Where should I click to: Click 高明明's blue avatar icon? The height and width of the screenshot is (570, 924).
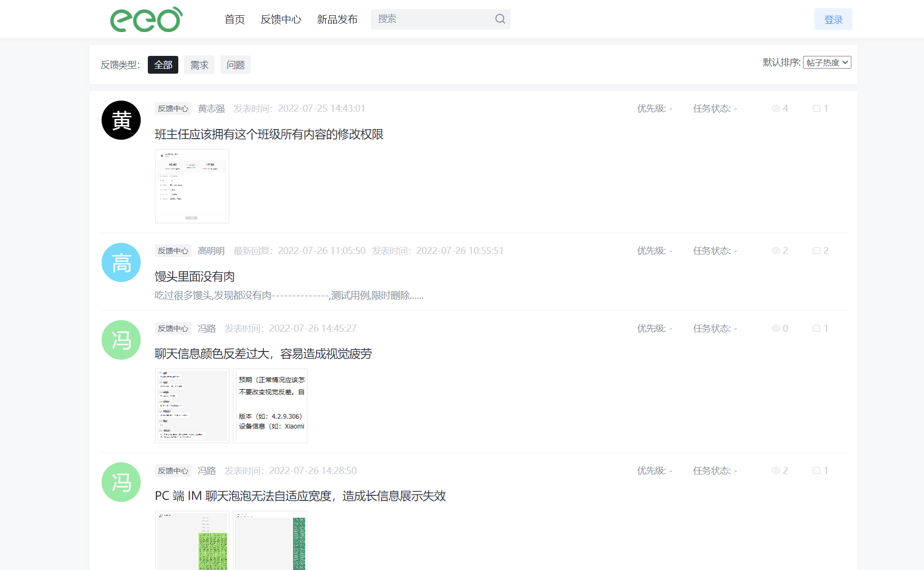click(121, 263)
